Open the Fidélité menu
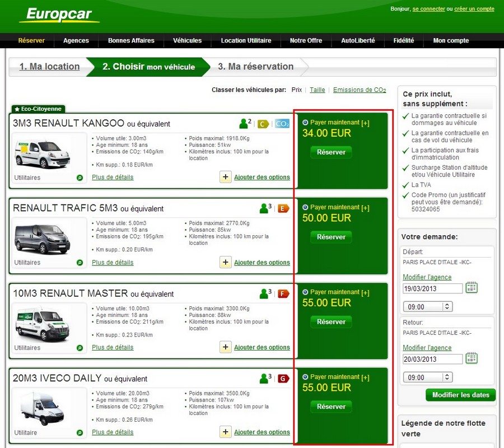Image resolution: width=504 pixels, height=448 pixels. 404,40
